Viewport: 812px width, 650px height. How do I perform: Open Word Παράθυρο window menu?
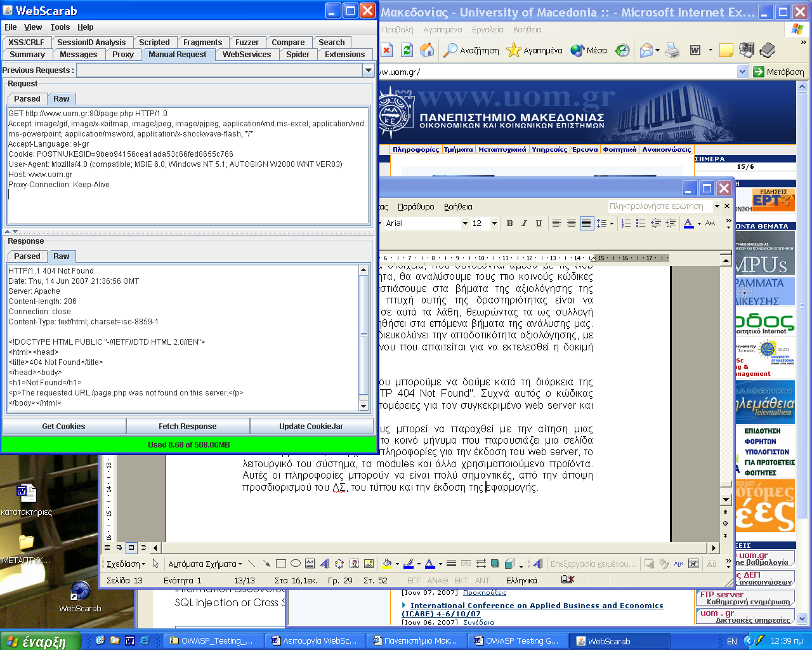(x=416, y=207)
